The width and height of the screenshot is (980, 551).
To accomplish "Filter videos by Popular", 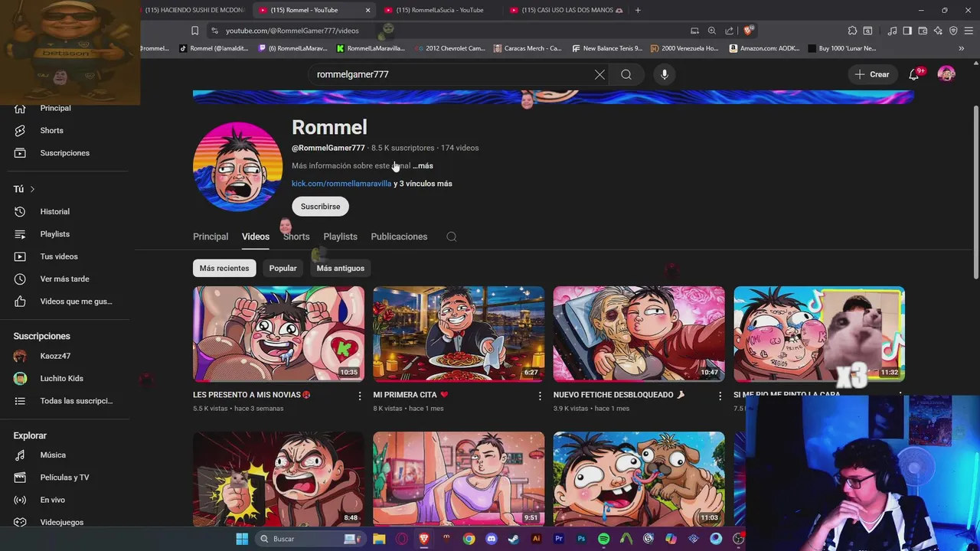I will point(283,268).
